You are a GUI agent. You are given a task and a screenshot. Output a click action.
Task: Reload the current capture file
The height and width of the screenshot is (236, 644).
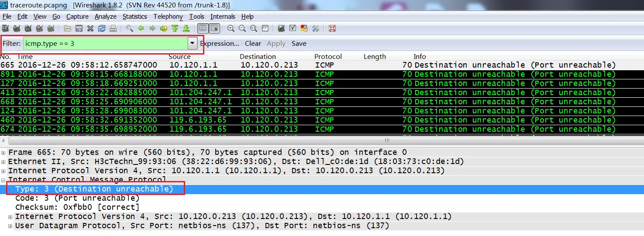click(x=102, y=28)
